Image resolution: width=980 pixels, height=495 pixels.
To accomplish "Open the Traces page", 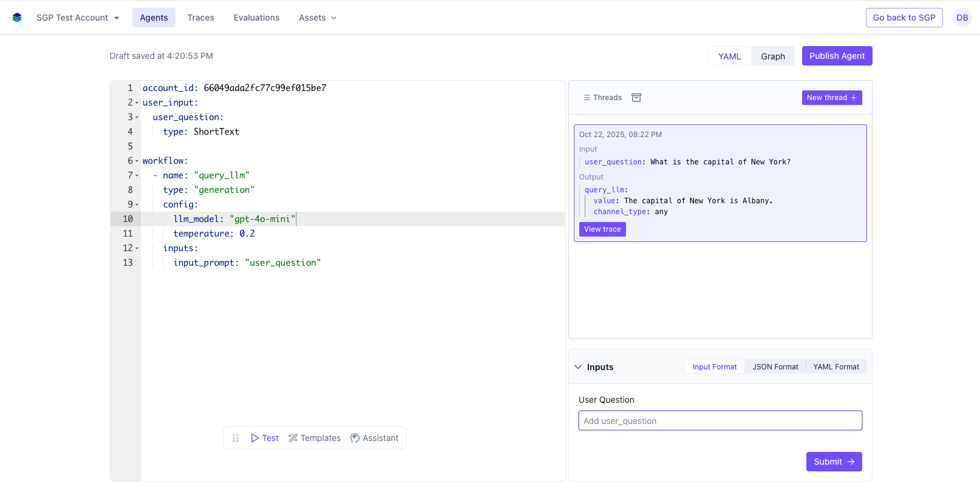I will point(200,18).
